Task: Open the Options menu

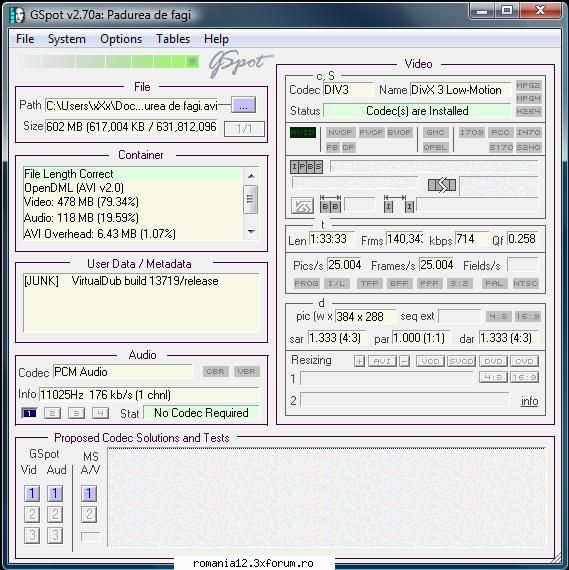Action: [121, 39]
